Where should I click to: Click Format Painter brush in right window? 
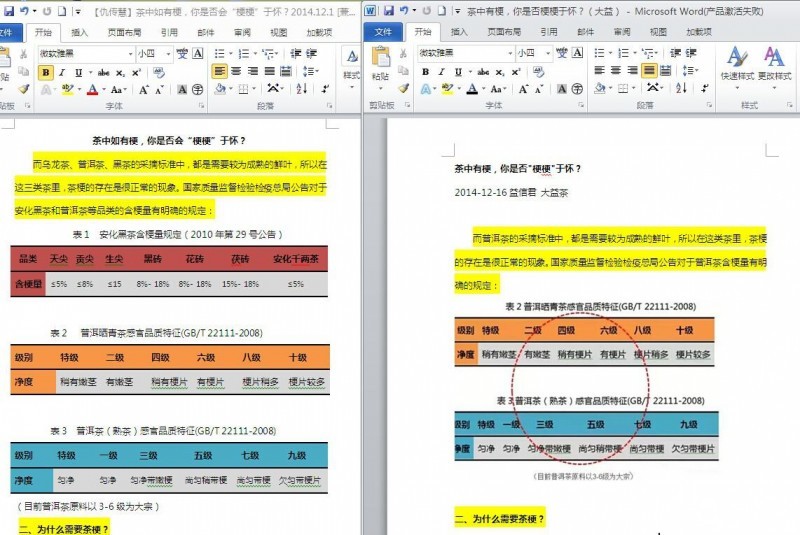(404, 88)
